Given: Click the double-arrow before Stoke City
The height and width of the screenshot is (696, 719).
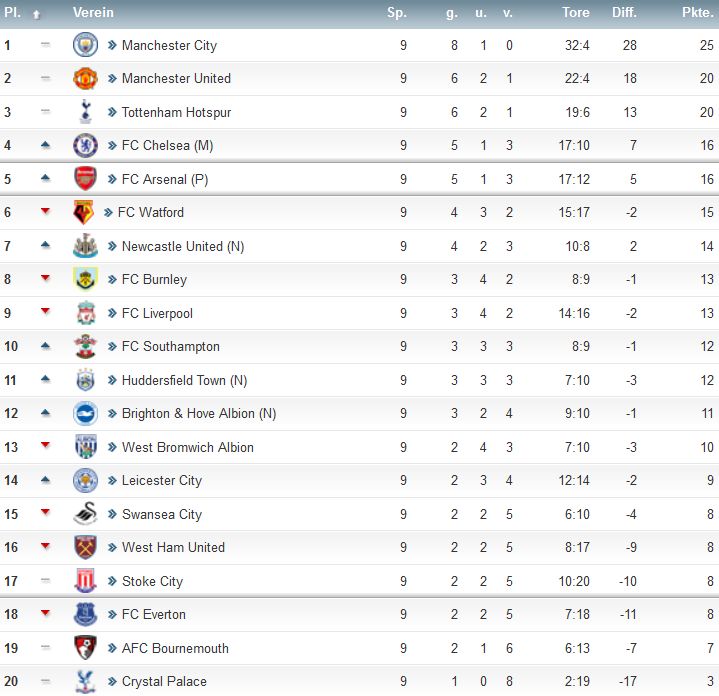Looking at the screenshot, I should (112, 581).
